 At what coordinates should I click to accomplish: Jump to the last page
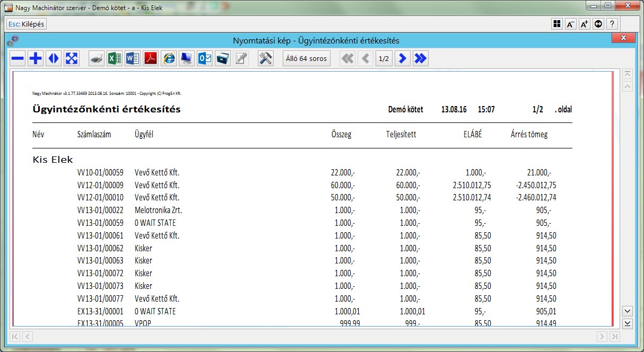point(421,59)
